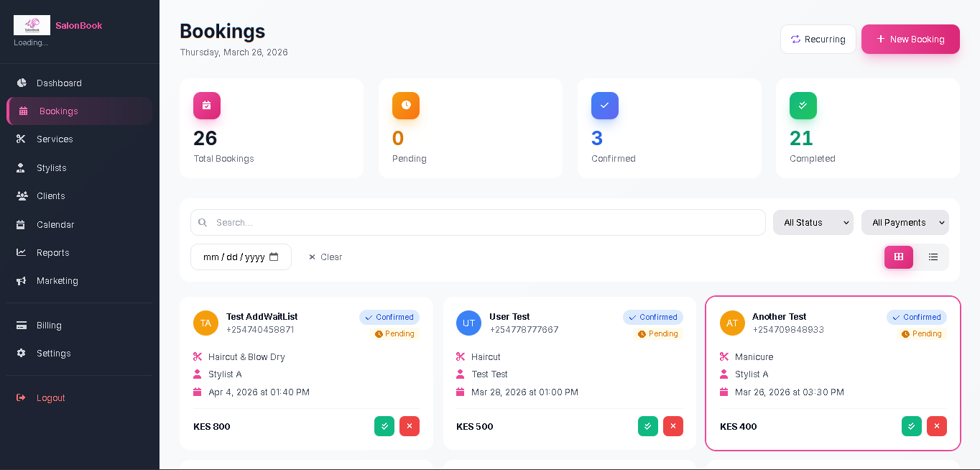Cancel Test AddWaitList booking with red X
The width and height of the screenshot is (980, 470).
point(410,426)
